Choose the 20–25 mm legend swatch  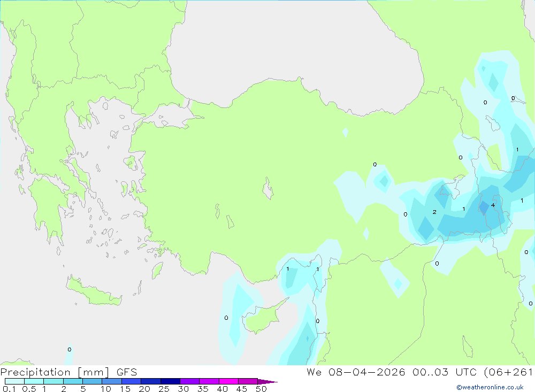tap(151, 381)
